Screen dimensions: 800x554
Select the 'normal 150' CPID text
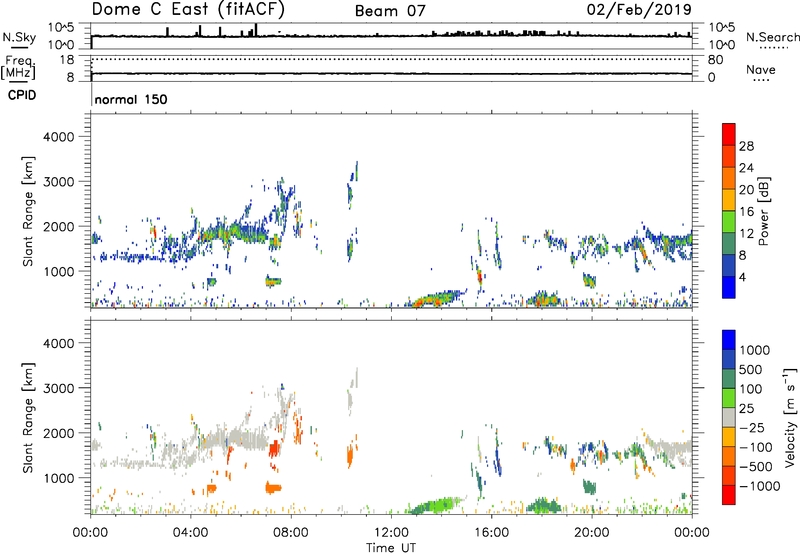click(x=131, y=99)
